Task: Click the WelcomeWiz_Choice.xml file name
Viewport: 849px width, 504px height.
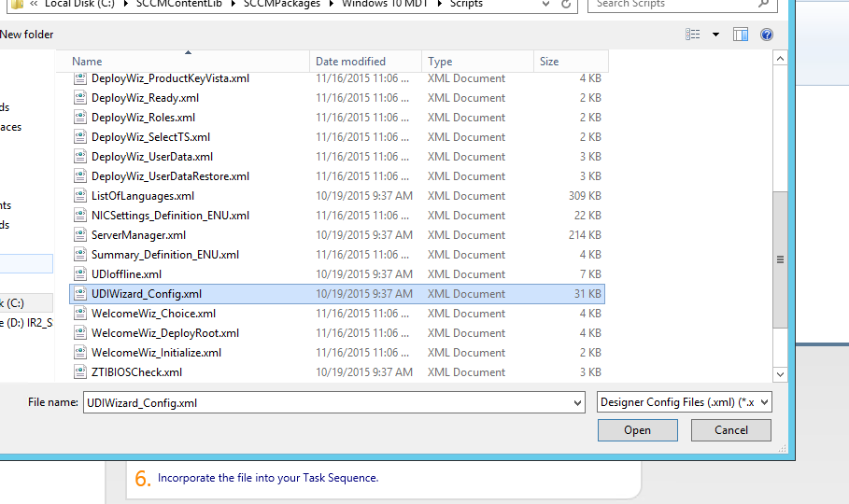Action: tap(153, 314)
